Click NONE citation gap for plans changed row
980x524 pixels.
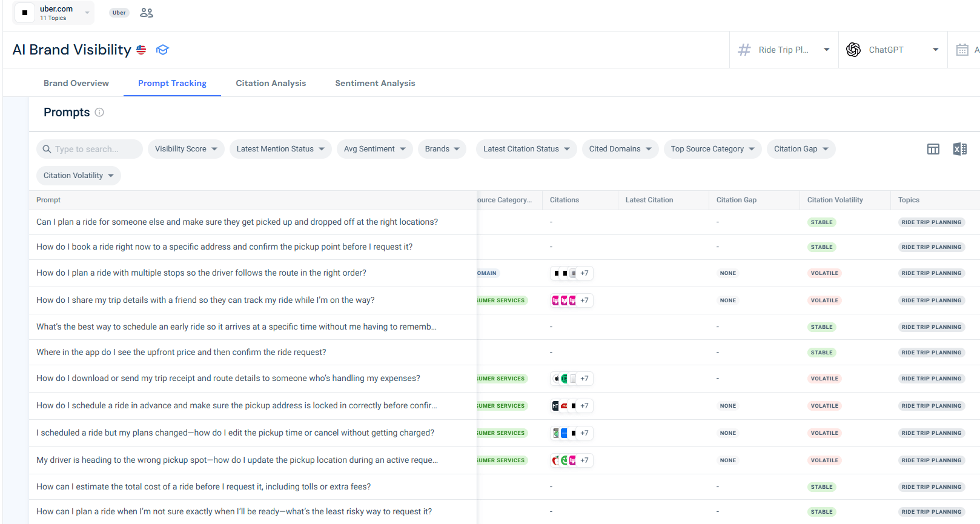point(728,433)
